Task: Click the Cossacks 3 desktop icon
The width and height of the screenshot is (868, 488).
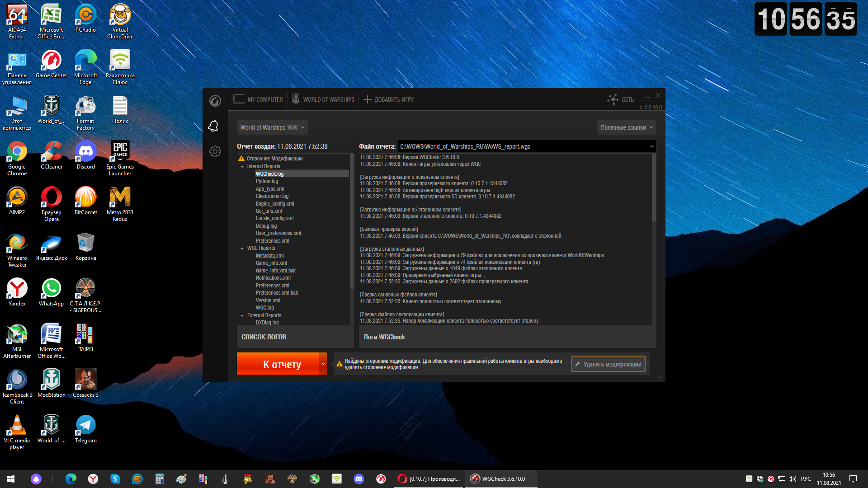Action: click(85, 384)
